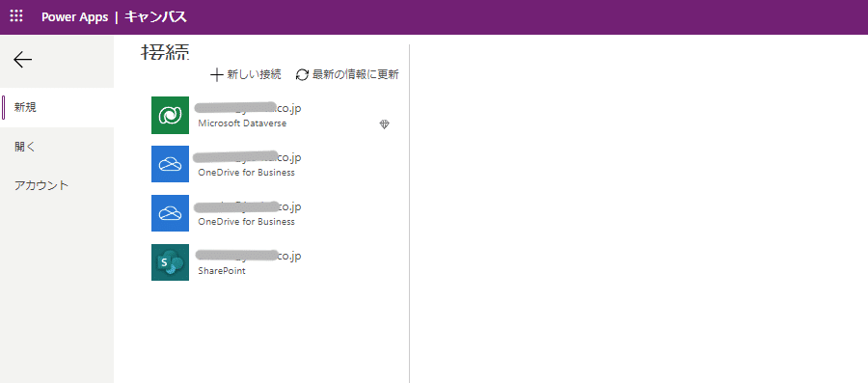868x383 pixels.
Task: Click the Power Apps title link
Action: (x=74, y=17)
